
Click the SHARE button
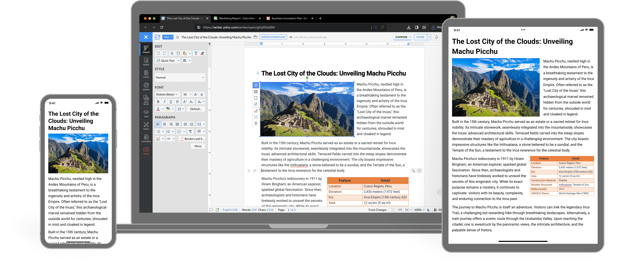(x=420, y=37)
